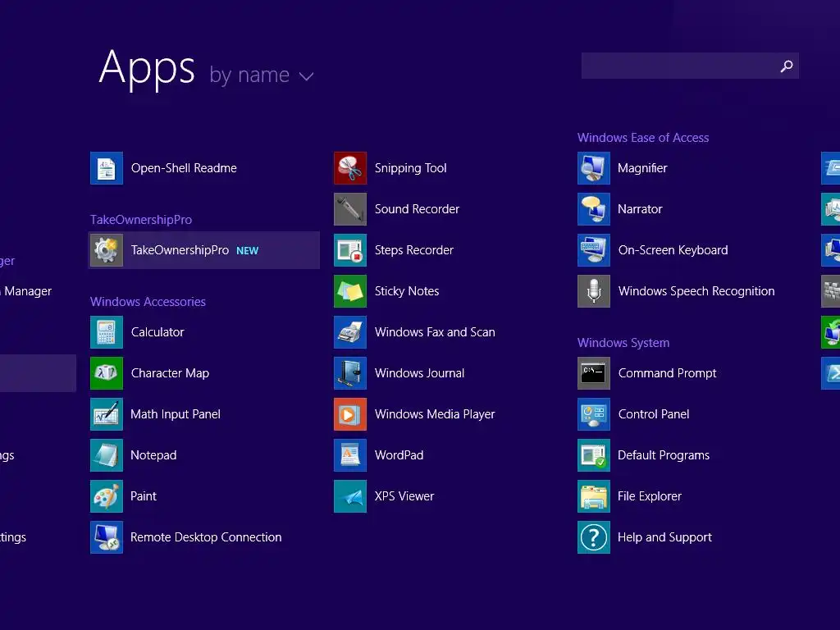
Task: Click the Default Programs icon
Action: (x=594, y=455)
